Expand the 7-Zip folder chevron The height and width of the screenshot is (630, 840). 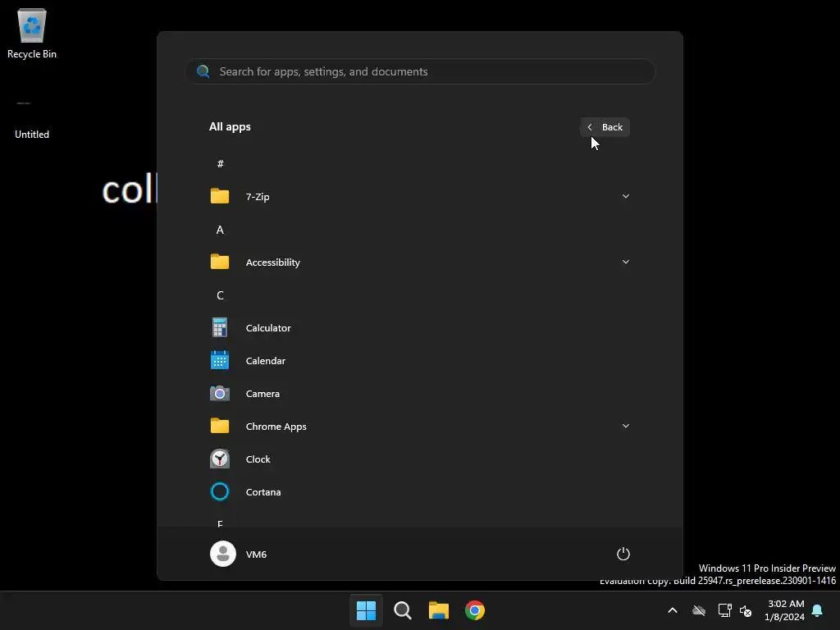[x=626, y=196]
